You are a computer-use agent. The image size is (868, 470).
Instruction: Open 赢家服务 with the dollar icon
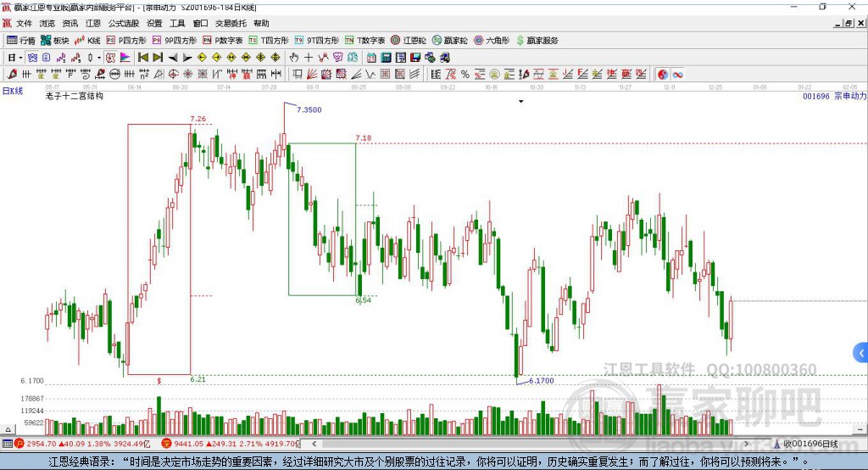[537, 41]
